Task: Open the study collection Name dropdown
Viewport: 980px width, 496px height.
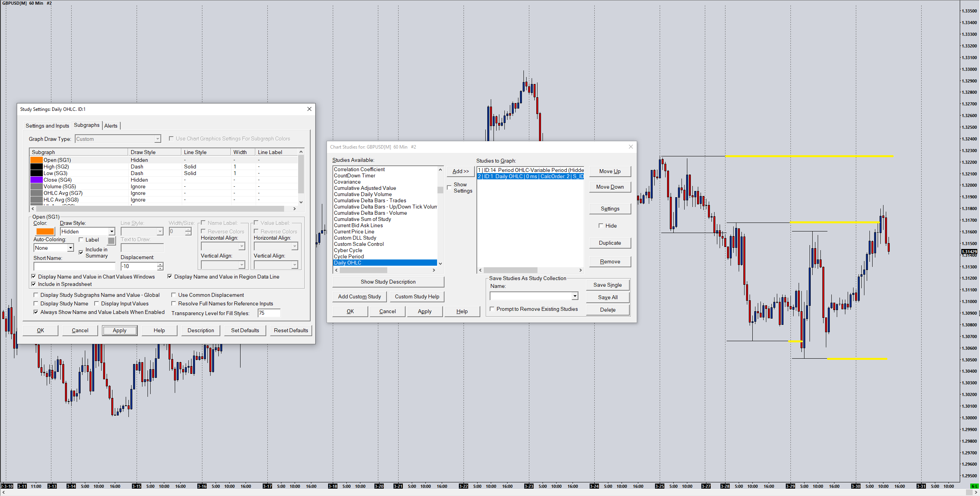Action: coord(574,296)
